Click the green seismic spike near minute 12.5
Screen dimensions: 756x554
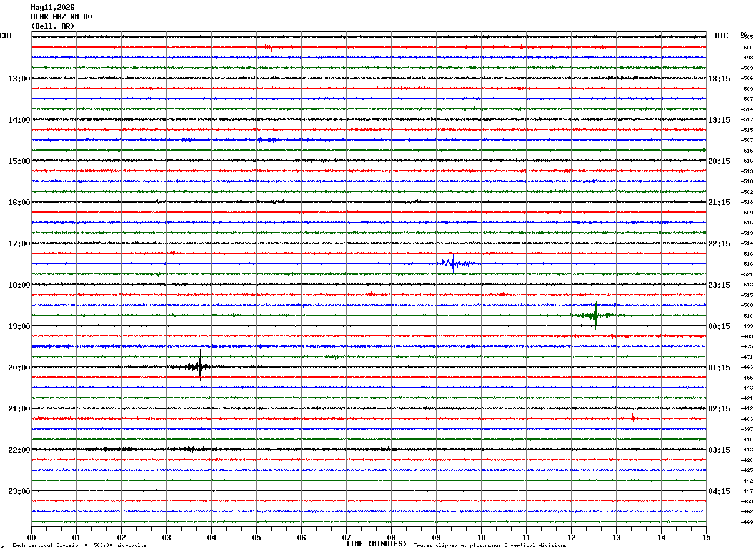[x=595, y=315]
